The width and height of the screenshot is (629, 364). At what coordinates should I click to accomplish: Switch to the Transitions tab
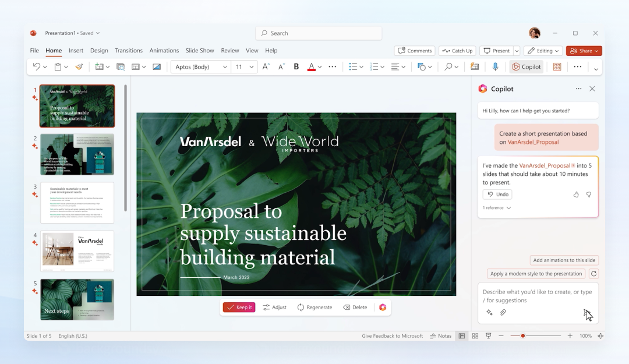pyautogui.click(x=129, y=51)
